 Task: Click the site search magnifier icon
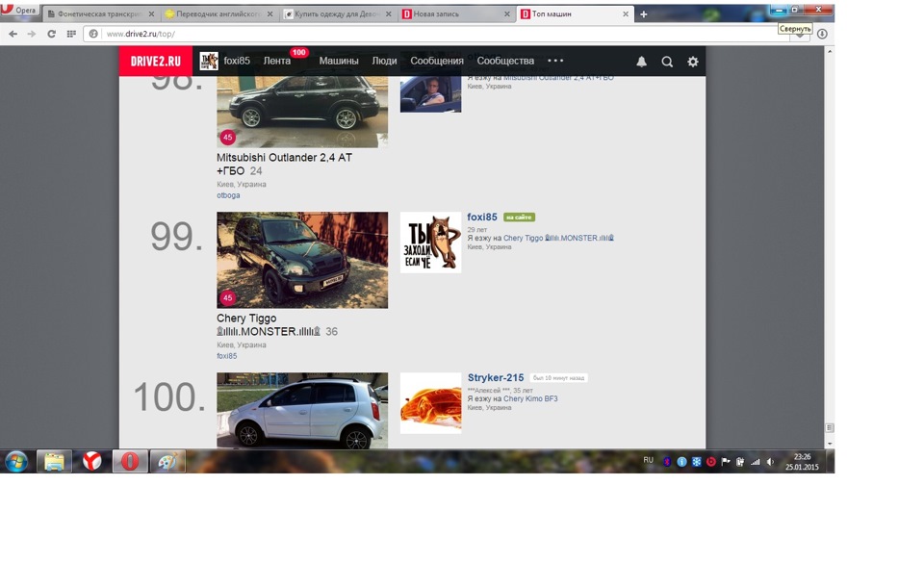(x=667, y=62)
